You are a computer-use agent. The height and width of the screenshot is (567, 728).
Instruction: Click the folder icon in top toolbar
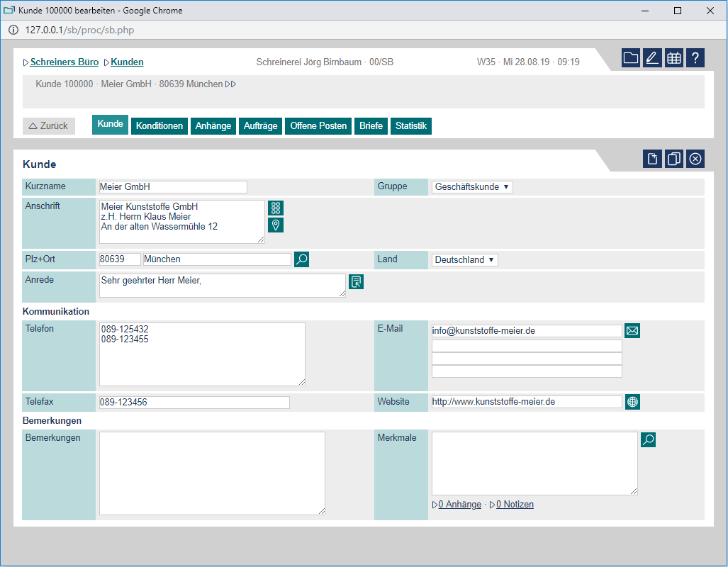pos(631,58)
